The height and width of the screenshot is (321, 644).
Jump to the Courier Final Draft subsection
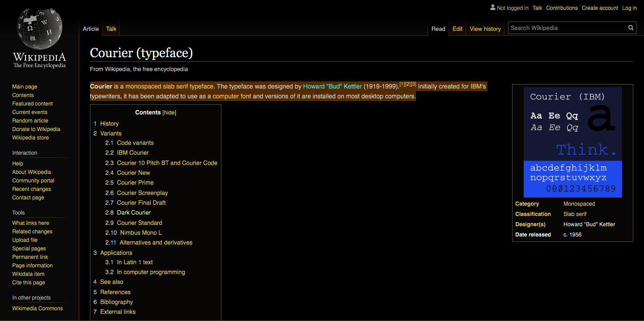(x=141, y=203)
